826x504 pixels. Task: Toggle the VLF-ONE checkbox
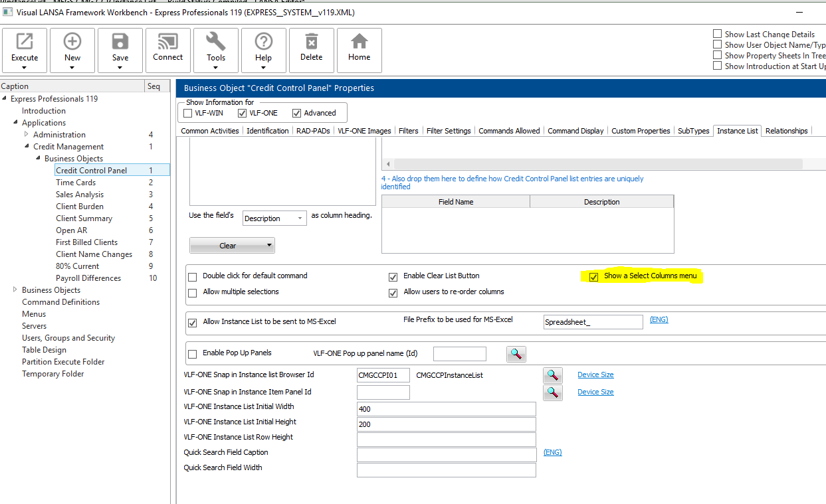coord(242,113)
